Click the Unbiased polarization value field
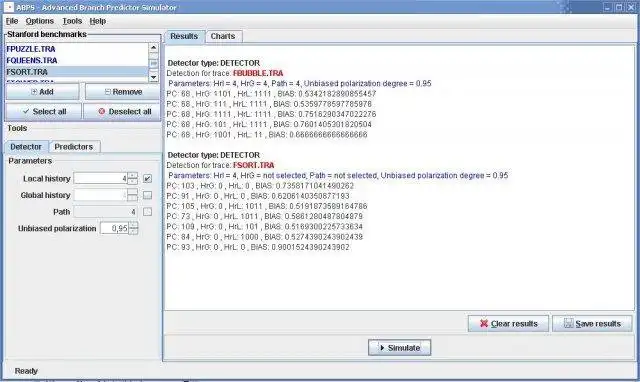Viewport: 640px width, 382px height. (x=115, y=229)
